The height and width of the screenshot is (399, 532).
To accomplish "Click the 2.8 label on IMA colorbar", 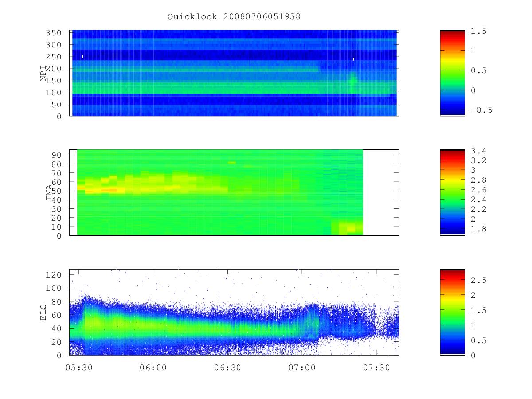I will tap(479, 180).
